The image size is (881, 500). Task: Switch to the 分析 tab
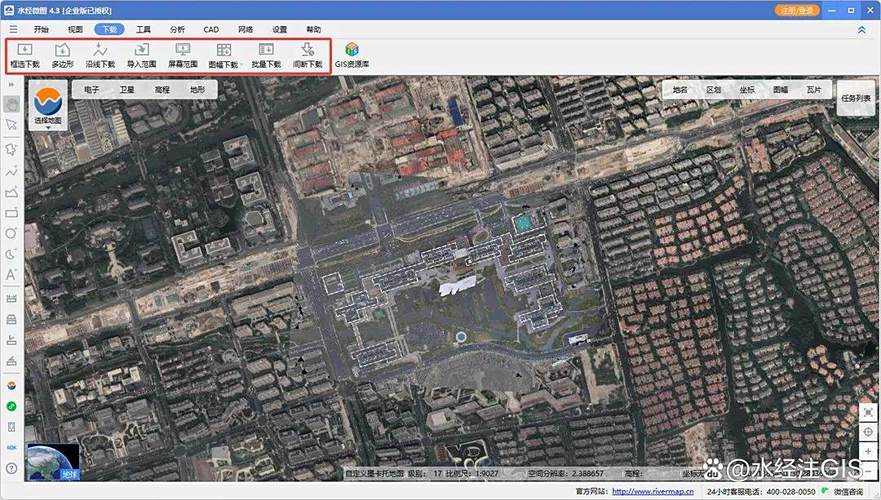[x=177, y=29]
